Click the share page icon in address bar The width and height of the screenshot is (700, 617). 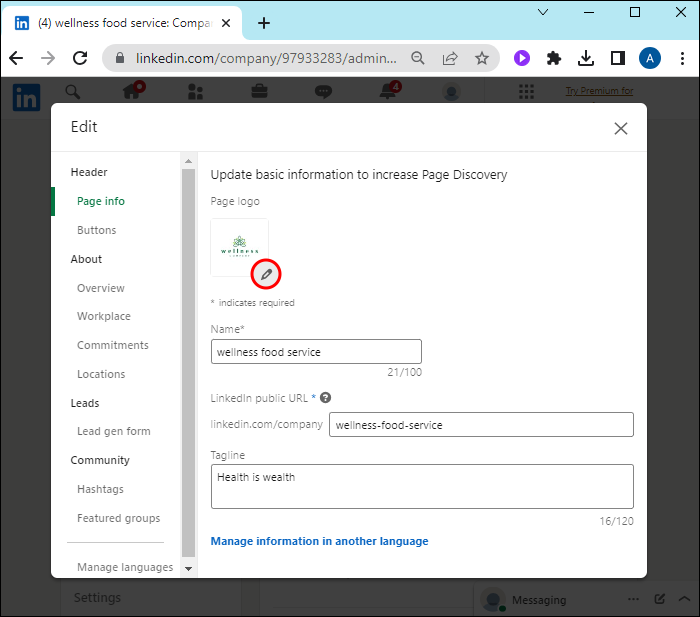[450, 58]
